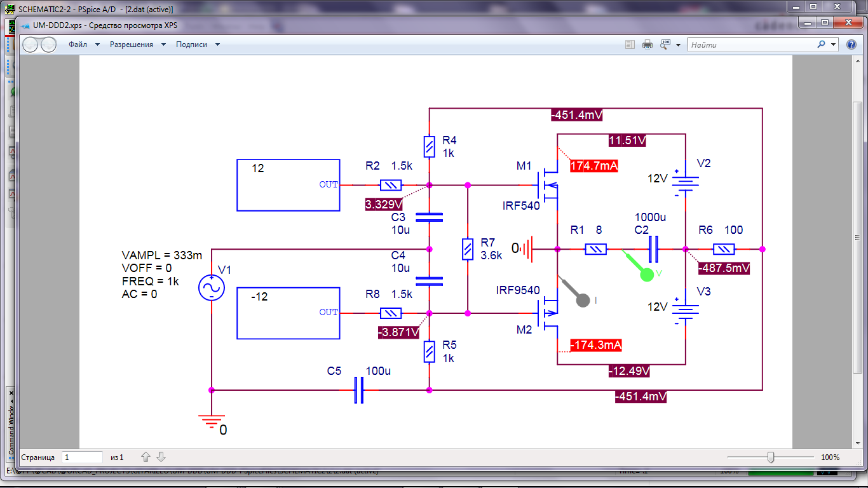
Task: Go to previous page with up arrow
Action: pos(146,457)
